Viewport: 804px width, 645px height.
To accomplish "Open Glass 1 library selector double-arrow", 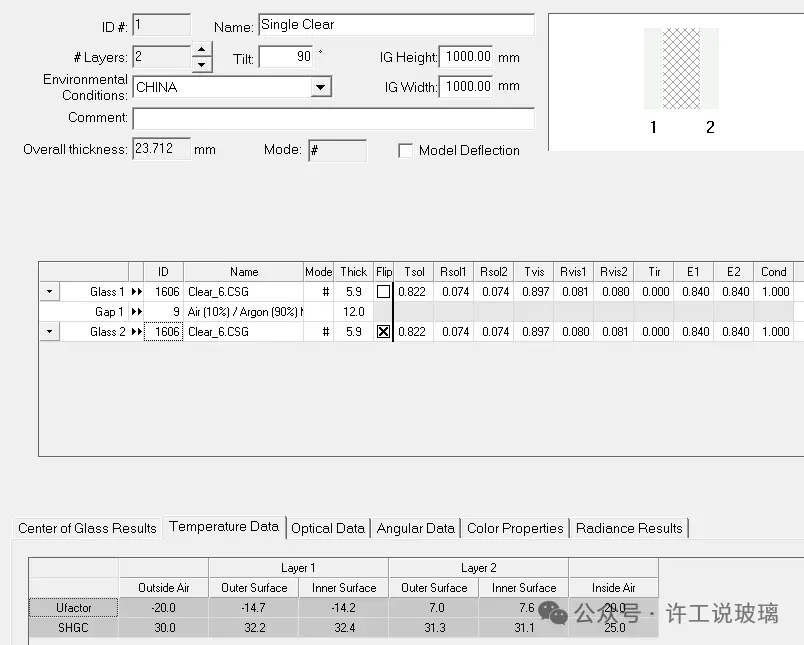I will [136, 292].
